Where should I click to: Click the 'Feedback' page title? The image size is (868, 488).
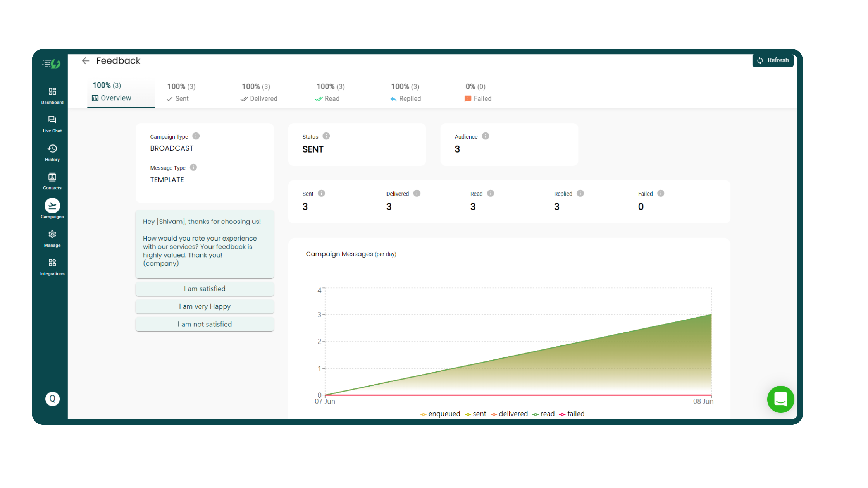coord(118,61)
